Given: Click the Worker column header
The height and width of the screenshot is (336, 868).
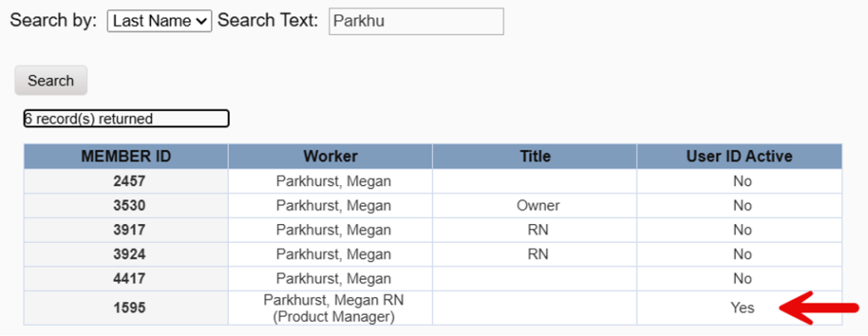Looking at the screenshot, I should (x=331, y=156).
